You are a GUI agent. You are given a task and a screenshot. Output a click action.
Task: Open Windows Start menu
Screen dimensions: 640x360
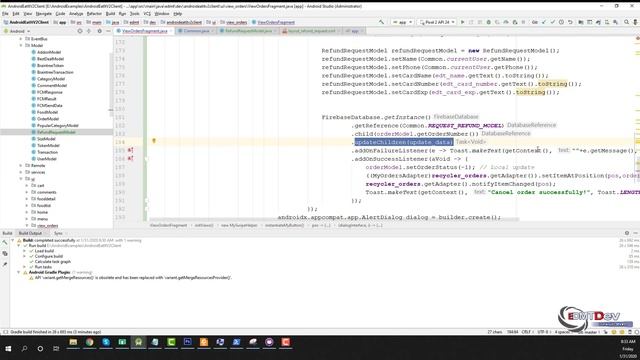pos(8,349)
